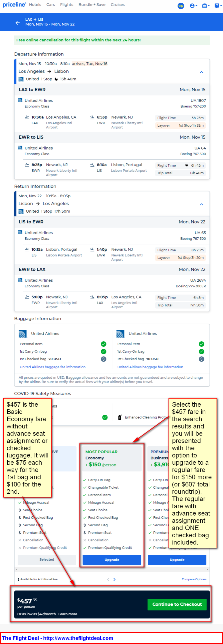The height and width of the screenshot is (644, 223).
Task: Open the help question-mark dropdown
Action: (x=218, y=6)
